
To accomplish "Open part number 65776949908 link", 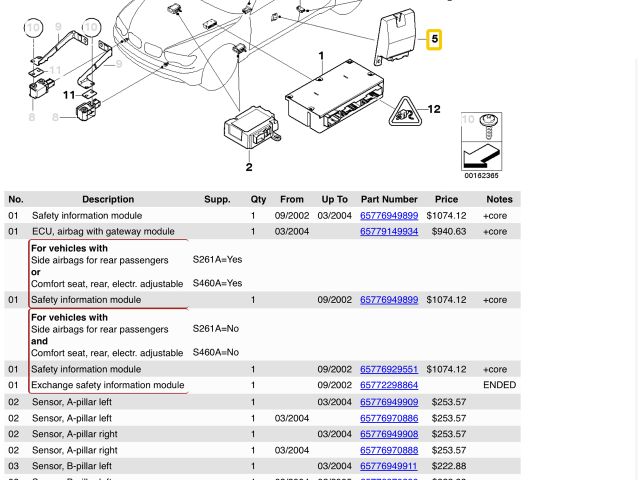I will pyautogui.click(x=389, y=434).
